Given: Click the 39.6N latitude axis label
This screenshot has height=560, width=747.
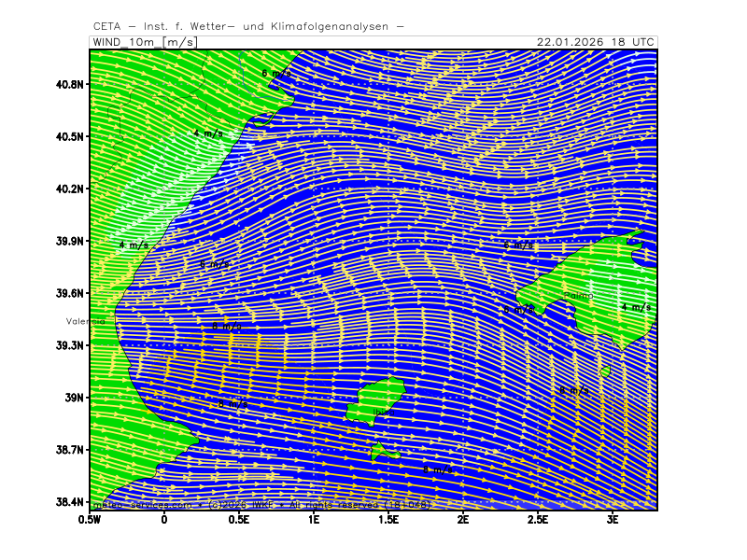Looking at the screenshot, I should click(70, 293).
